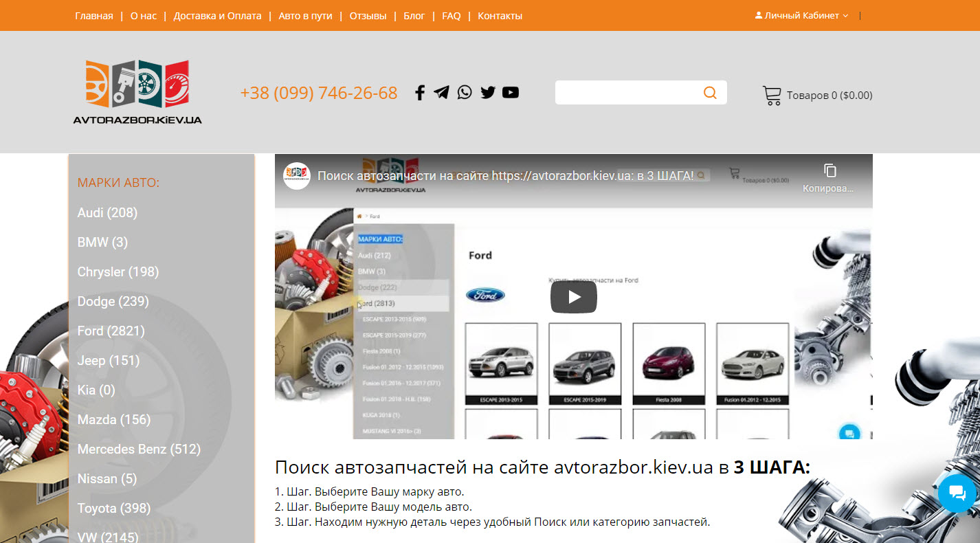Open the Facebook social icon
This screenshot has height=543, width=980.
point(420,92)
